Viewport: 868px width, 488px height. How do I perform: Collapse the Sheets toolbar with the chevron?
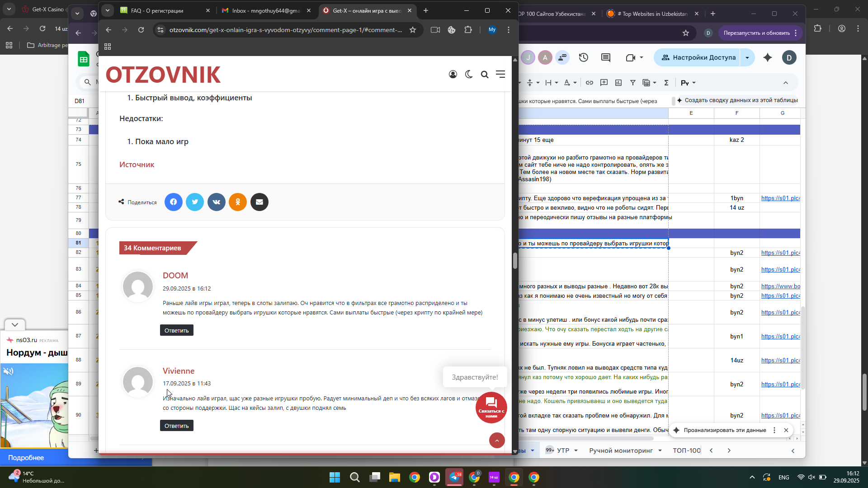coord(786,83)
